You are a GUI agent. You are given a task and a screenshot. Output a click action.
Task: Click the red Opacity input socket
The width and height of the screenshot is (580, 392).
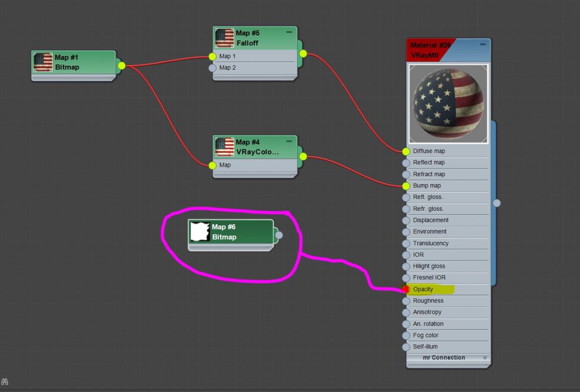coord(406,289)
